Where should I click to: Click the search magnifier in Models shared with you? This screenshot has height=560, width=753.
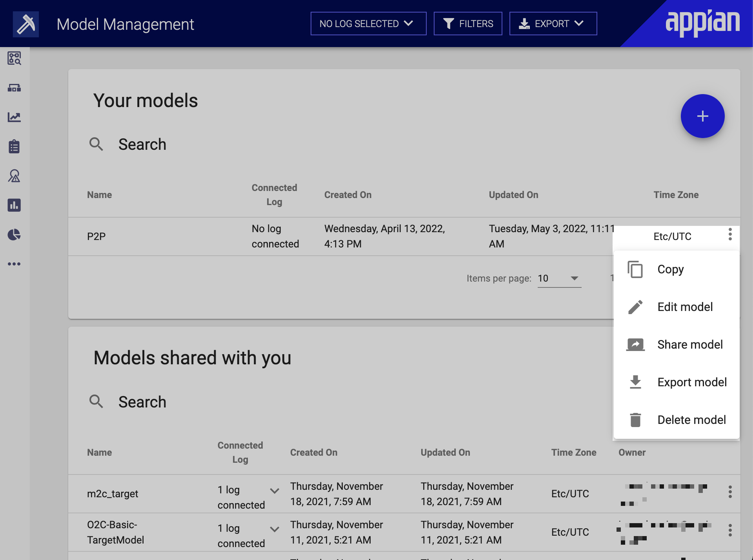click(96, 402)
